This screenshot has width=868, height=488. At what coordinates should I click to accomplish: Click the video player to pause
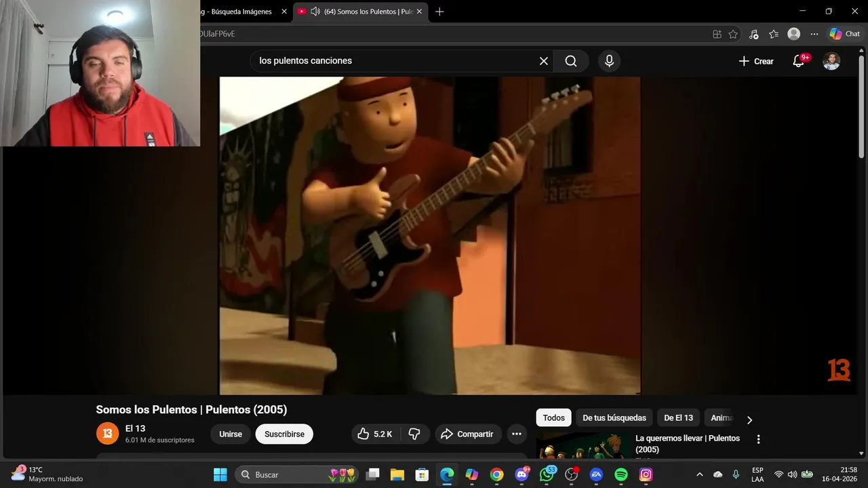tap(430, 235)
